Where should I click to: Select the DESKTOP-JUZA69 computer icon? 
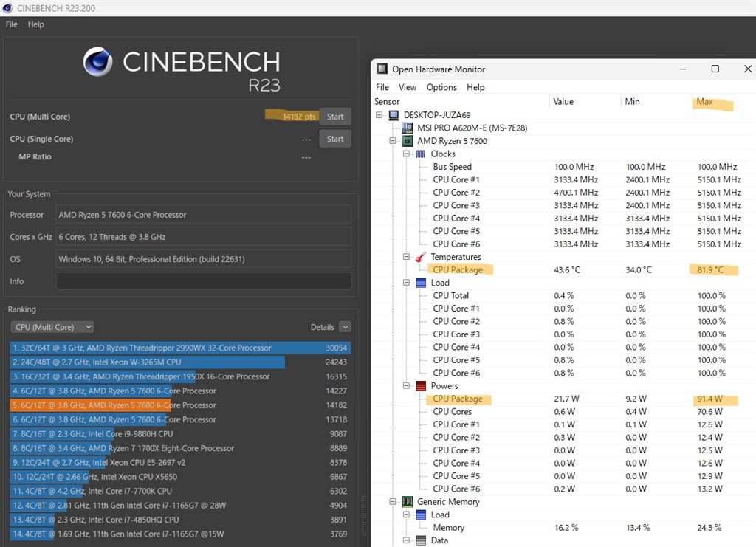(x=394, y=115)
